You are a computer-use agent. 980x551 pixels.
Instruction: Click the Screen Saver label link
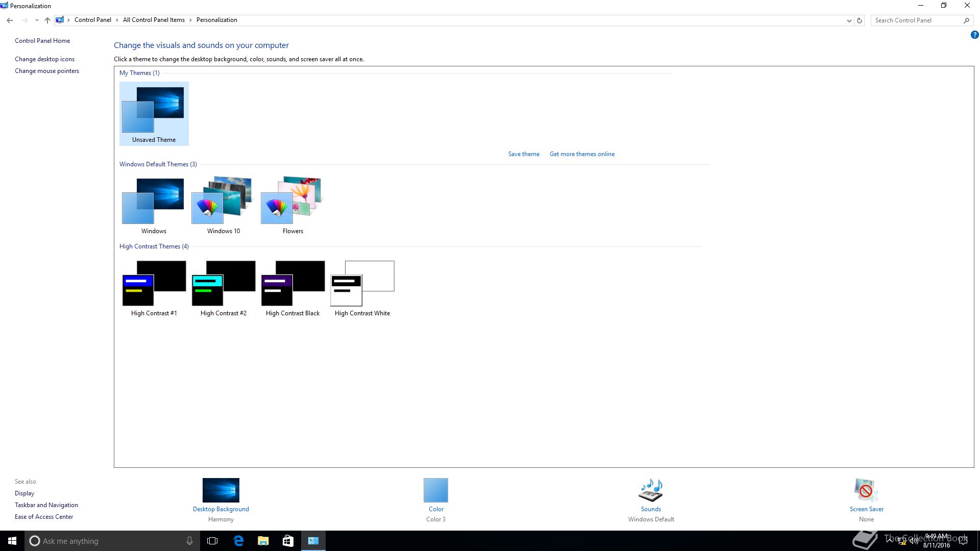866,509
